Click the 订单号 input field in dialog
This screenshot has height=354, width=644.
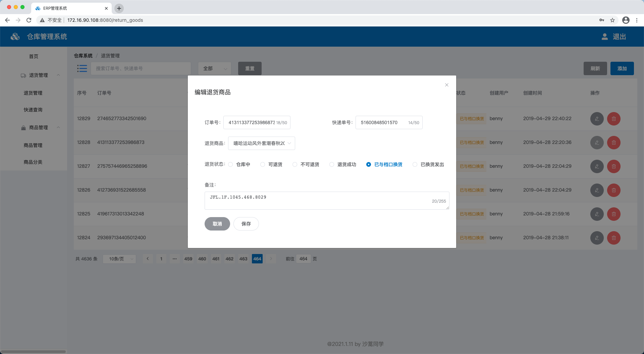pyautogui.click(x=257, y=122)
